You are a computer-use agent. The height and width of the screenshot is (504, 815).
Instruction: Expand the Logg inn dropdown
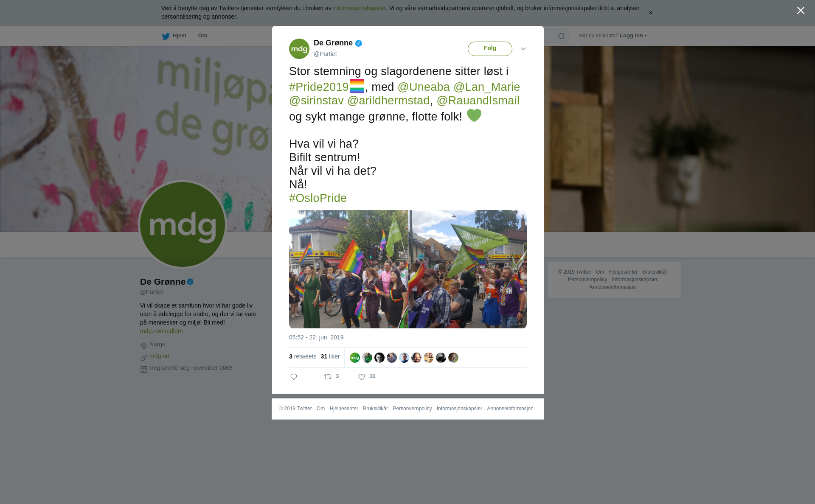coord(633,36)
